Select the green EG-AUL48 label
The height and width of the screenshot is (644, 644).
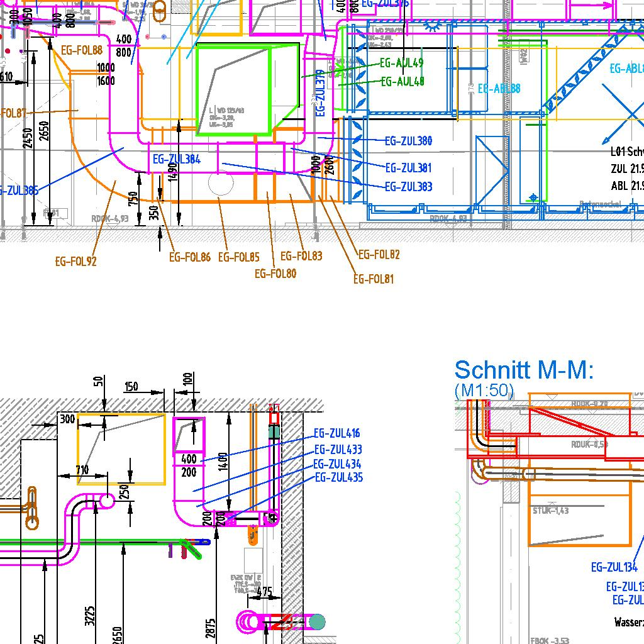point(402,81)
